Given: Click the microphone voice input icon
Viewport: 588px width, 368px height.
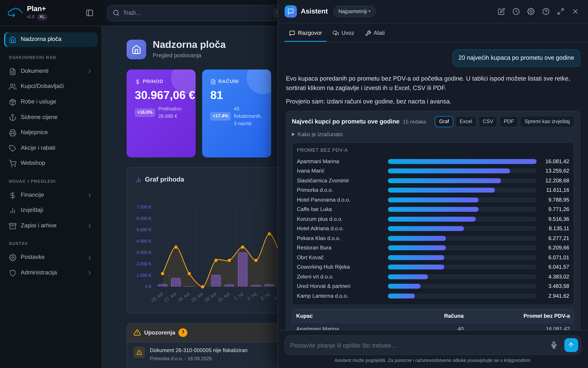Looking at the screenshot, I should tap(554, 345).
